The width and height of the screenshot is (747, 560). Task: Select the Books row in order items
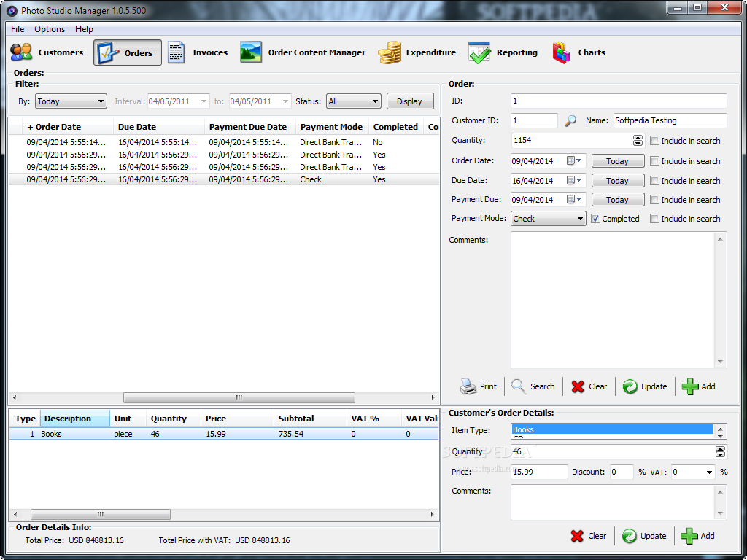(224, 434)
